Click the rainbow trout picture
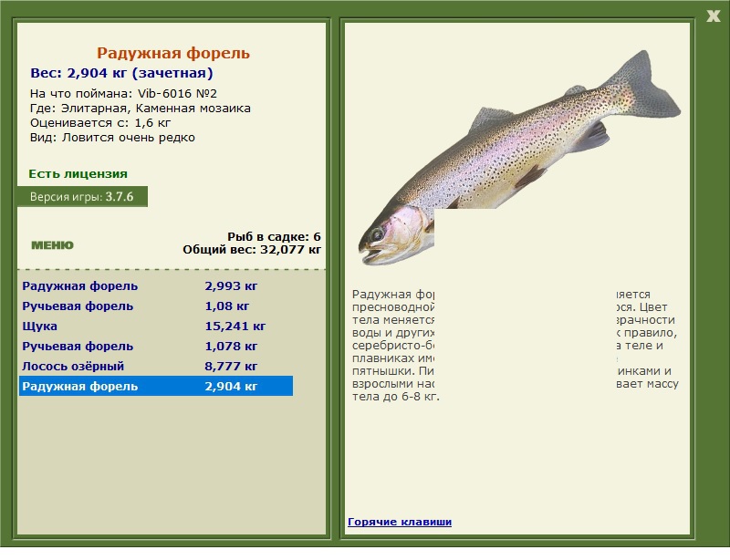730x560 pixels. point(519,159)
